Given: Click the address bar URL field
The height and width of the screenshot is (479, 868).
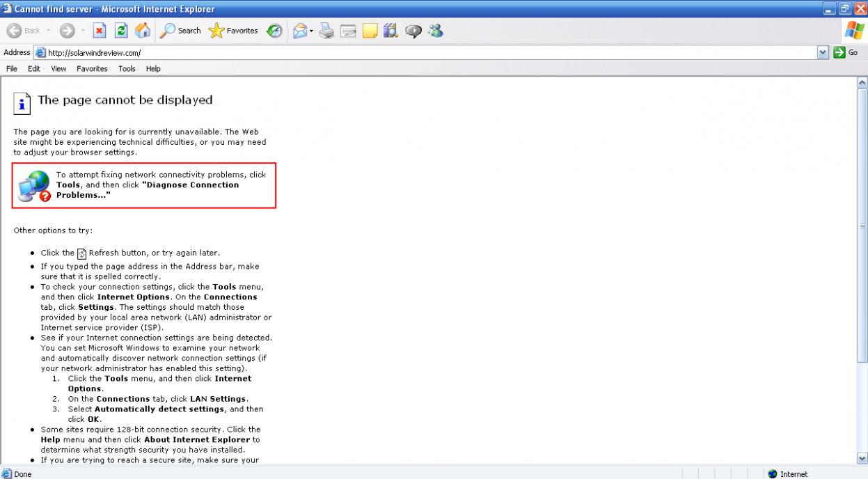Looking at the screenshot, I should (x=432, y=52).
